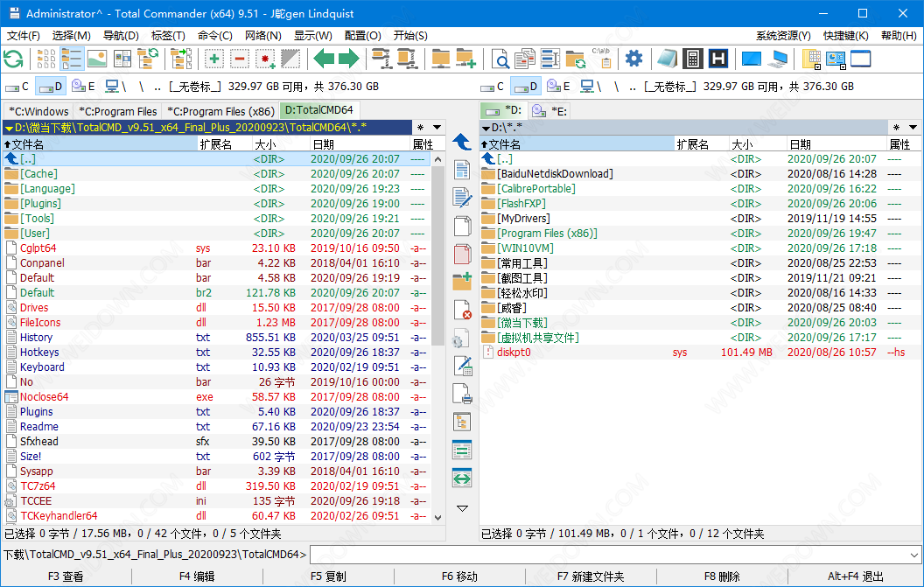Select drive E in the right drive bar

pyautogui.click(x=558, y=87)
